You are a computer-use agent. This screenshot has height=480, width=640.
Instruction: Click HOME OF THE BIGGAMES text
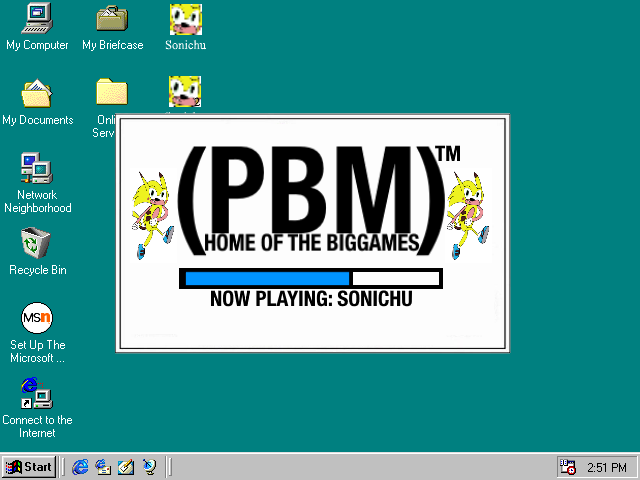(x=311, y=242)
